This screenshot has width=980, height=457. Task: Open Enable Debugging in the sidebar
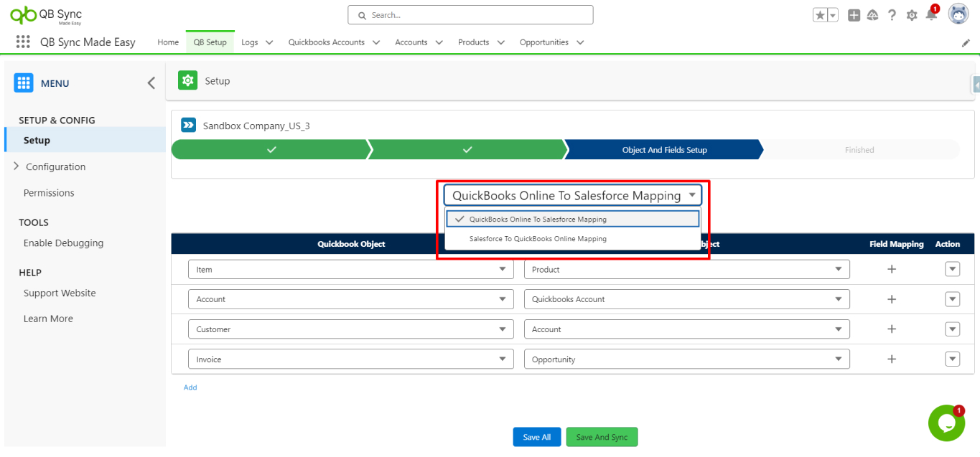tap(63, 243)
